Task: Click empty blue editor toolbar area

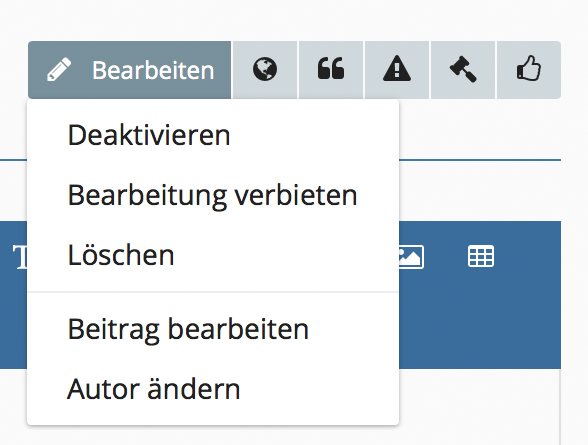Action: 480,322
